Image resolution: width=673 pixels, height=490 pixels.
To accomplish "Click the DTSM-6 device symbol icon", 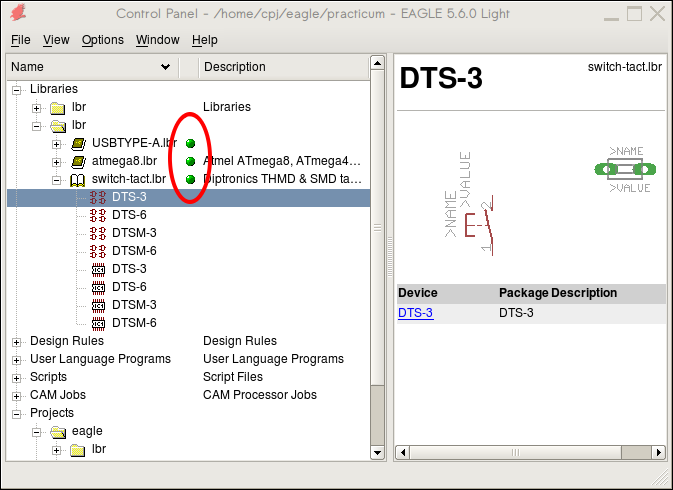I will point(98,251).
